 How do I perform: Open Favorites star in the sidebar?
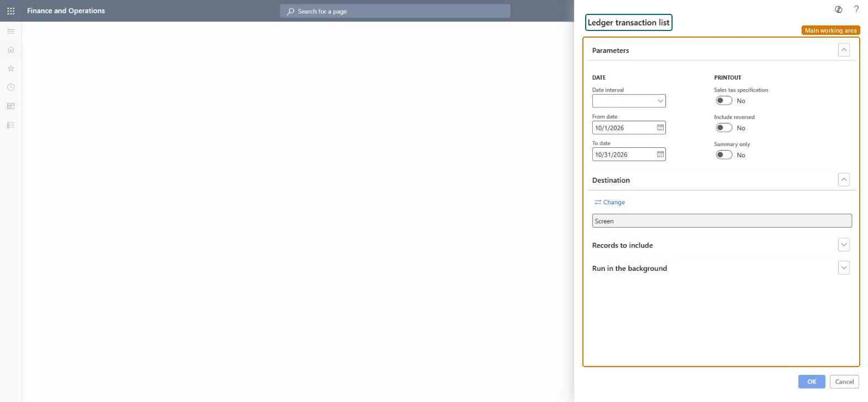click(11, 69)
